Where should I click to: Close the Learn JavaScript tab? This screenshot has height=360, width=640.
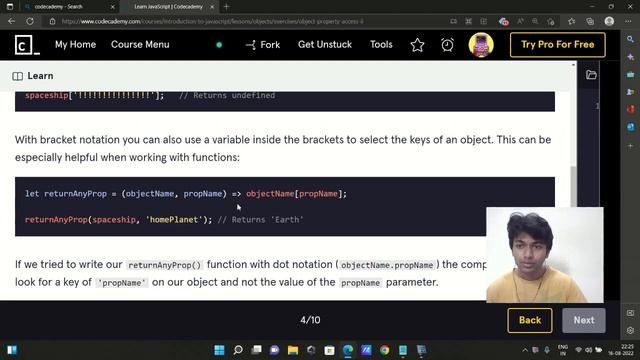click(212, 7)
